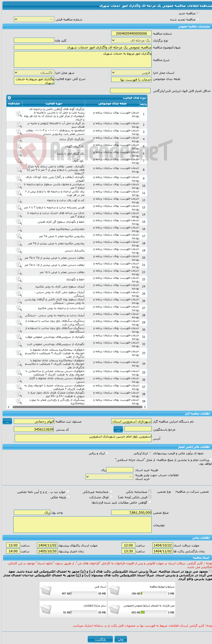
Task: Click the مبلغ تضمین amount field
Action: (x=131, y=512)
